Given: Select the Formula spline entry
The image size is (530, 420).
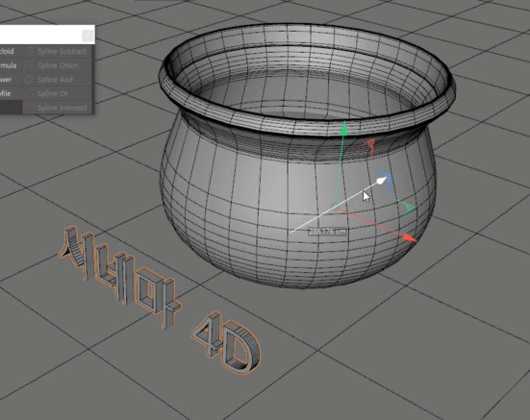Looking at the screenshot, I should (x=11, y=65).
